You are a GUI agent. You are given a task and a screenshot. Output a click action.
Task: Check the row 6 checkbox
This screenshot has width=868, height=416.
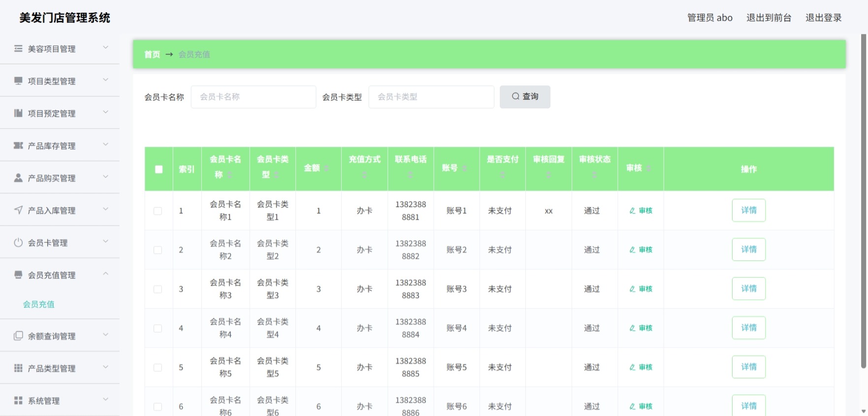coord(158,407)
